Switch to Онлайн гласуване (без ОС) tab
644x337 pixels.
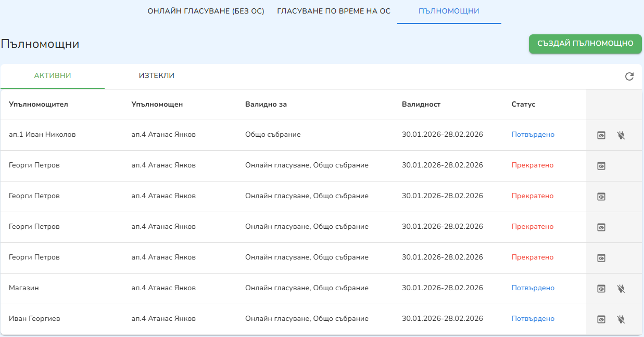pos(206,11)
